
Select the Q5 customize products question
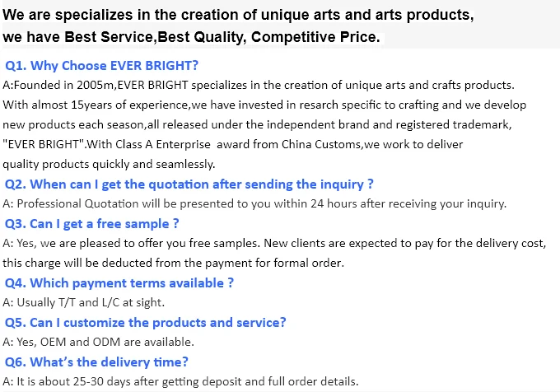(146, 322)
